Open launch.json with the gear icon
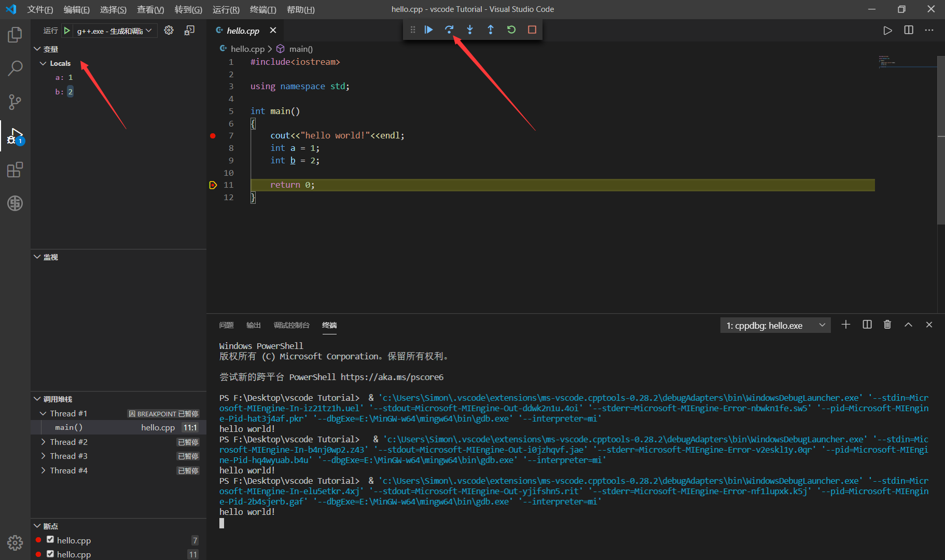 point(169,30)
